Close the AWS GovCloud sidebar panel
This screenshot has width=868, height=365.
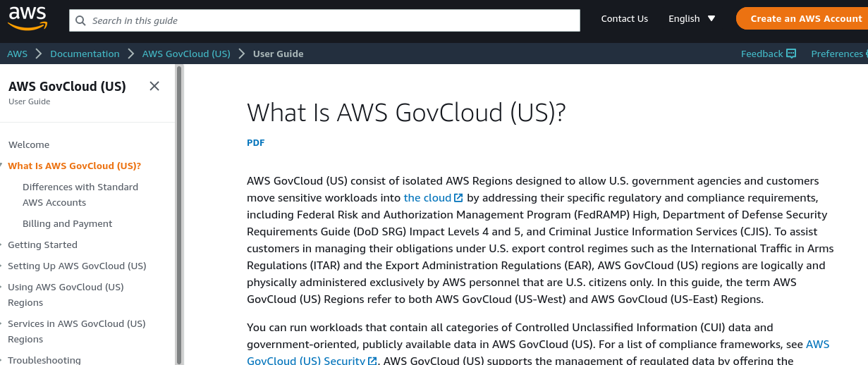click(154, 86)
